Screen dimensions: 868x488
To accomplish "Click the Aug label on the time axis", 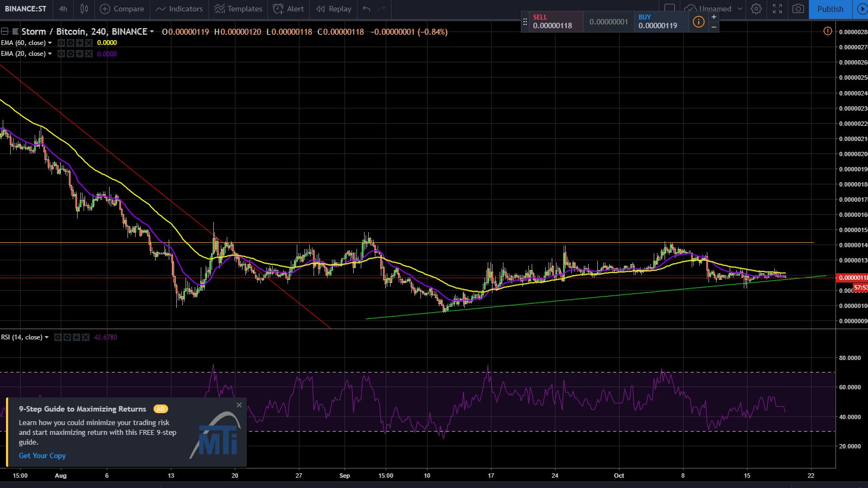I will (61, 476).
